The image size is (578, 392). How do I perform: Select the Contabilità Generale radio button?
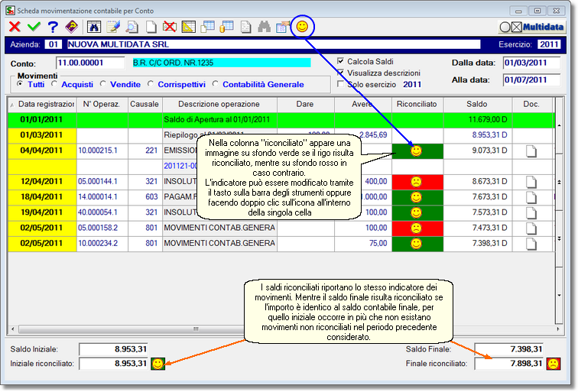(x=216, y=84)
